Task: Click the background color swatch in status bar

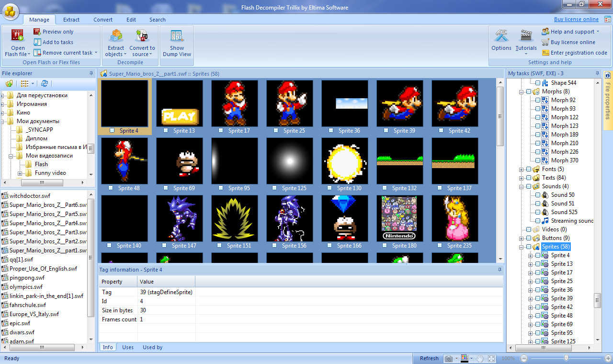Action: coord(464,358)
